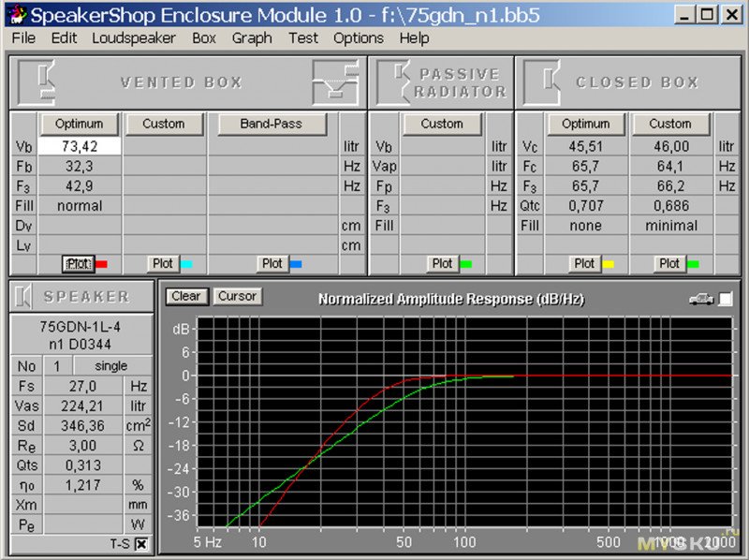This screenshot has width=749, height=560.
Task: Open the Loudspeaker menu
Action: click(133, 38)
